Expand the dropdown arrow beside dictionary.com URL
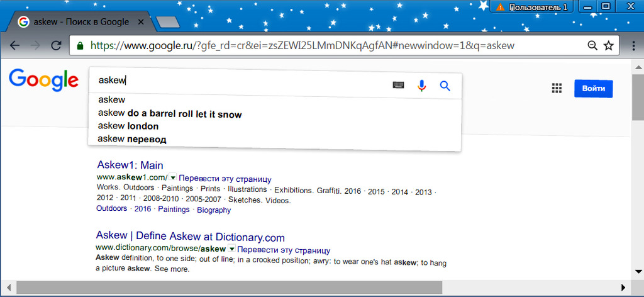 [x=231, y=249]
